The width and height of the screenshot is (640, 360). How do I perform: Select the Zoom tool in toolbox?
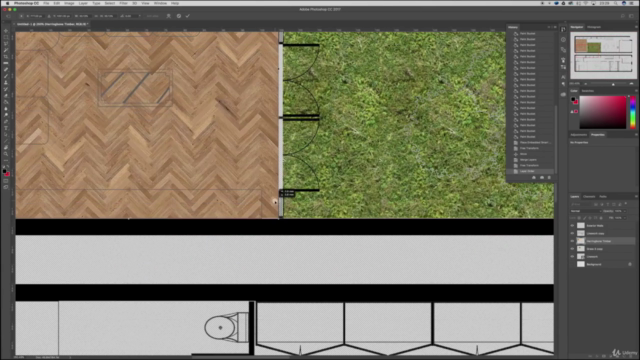pos(6,154)
